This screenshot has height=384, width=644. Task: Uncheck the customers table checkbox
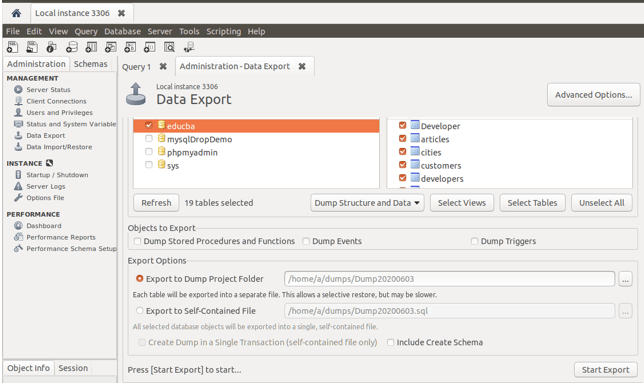(x=402, y=165)
